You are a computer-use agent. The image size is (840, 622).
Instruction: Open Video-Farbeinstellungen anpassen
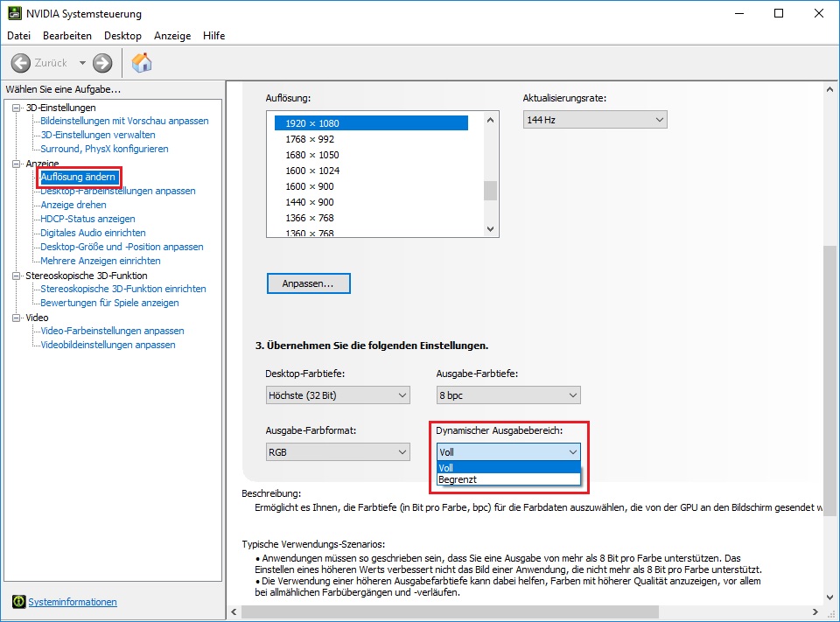point(113,331)
